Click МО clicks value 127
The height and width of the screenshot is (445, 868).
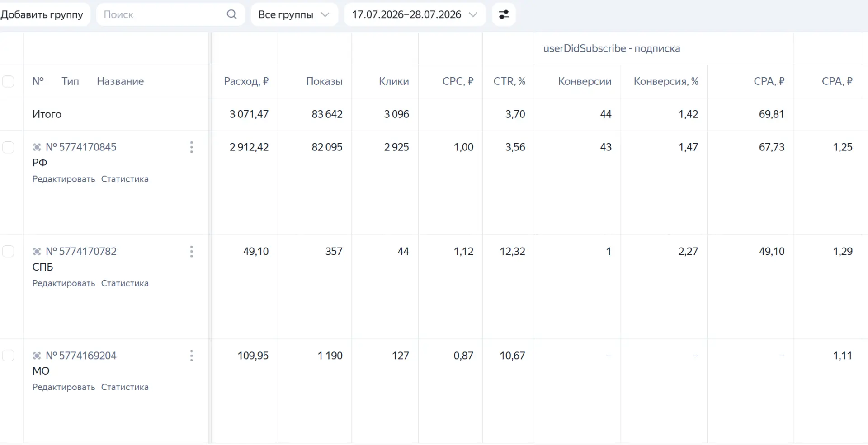(400, 356)
